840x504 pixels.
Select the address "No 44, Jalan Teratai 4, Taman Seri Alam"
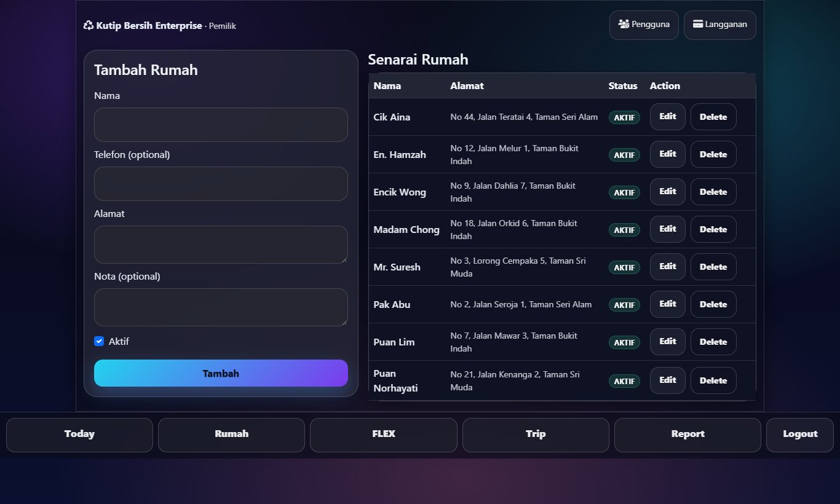(x=524, y=117)
